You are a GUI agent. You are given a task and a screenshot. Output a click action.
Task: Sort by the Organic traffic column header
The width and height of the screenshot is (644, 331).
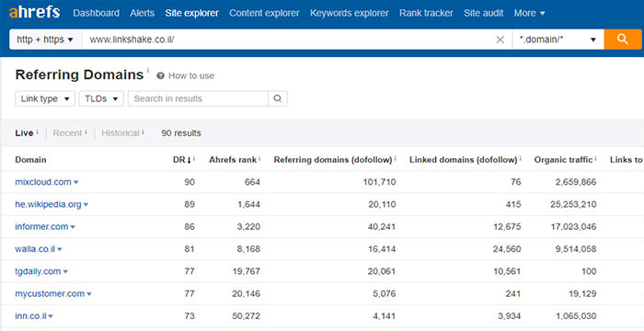click(563, 160)
